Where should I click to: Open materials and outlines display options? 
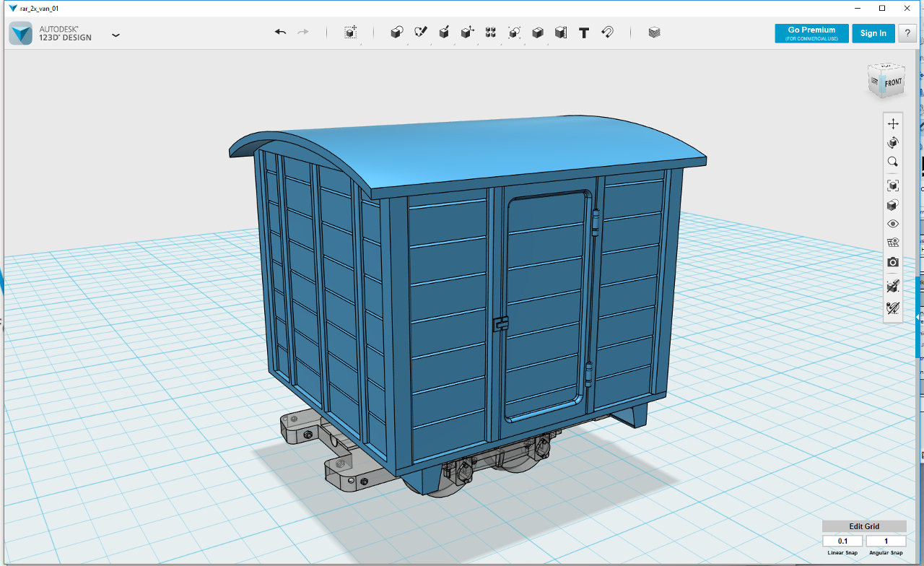(893, 205)
